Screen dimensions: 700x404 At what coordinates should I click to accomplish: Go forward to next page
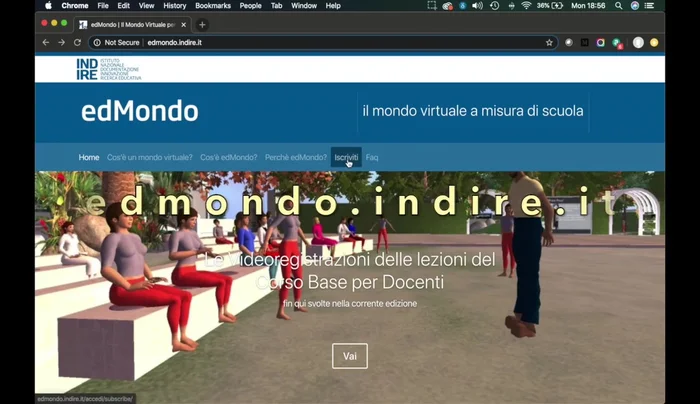point(62,42)
